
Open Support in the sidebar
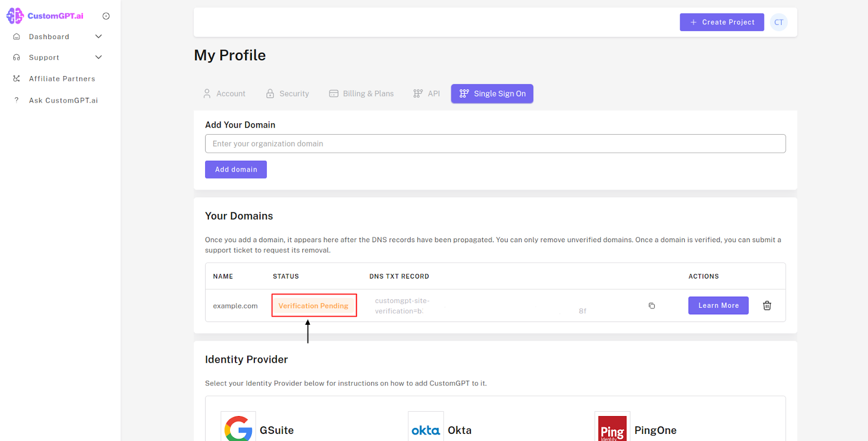point(44,58)
